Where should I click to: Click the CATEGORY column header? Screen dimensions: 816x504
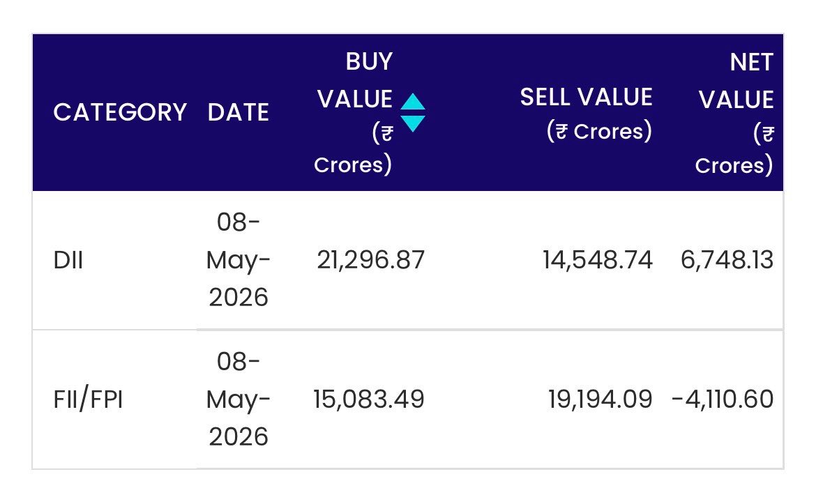120,112
